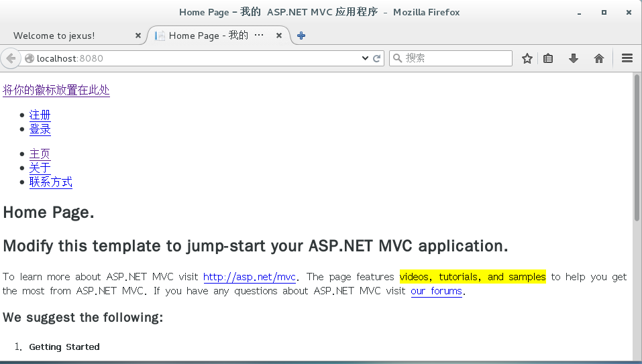642x364 pixels.
Task: Click the search magnifier icon
Action: [x=397, y=58]
